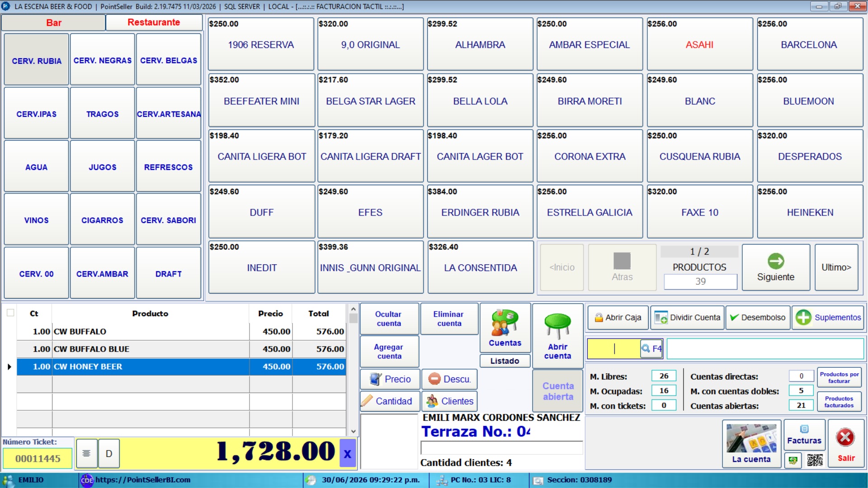Image resolution: width=868 pixels, height=488 pixels.
Task: Select the CERV. BELGAS category
Action: (x=169, y=60)
